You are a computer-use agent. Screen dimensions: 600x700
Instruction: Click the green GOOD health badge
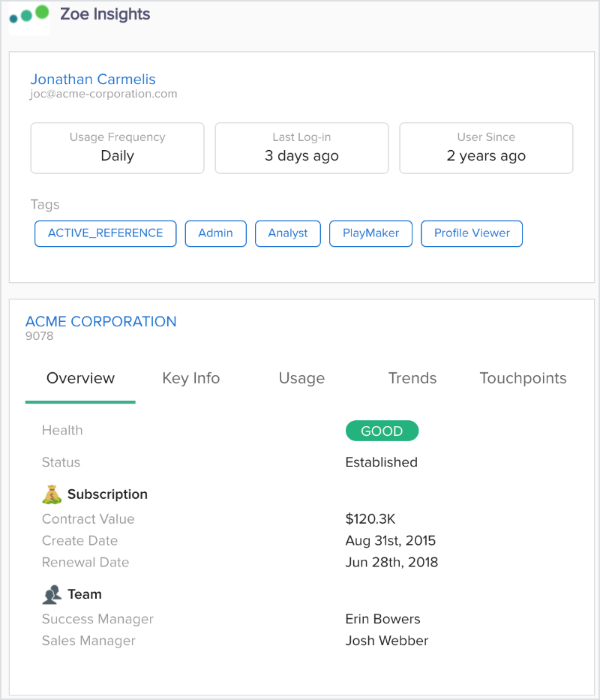click(382, 431)
